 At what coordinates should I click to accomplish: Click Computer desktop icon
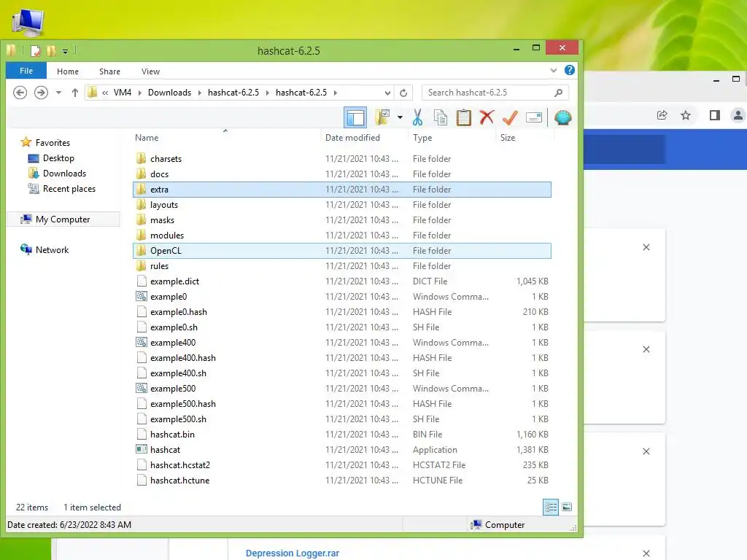click(28, 21)
